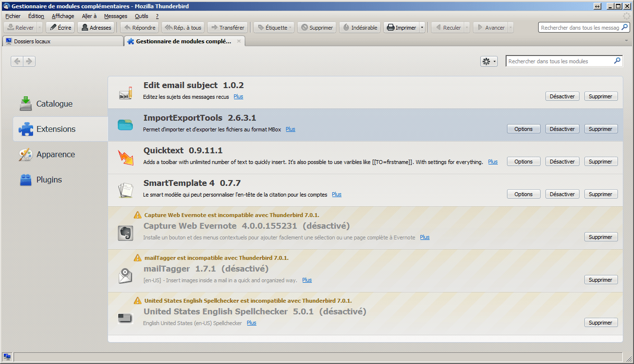
Task: Click the Quicktext arrow icon
Action: pos(126,158)
